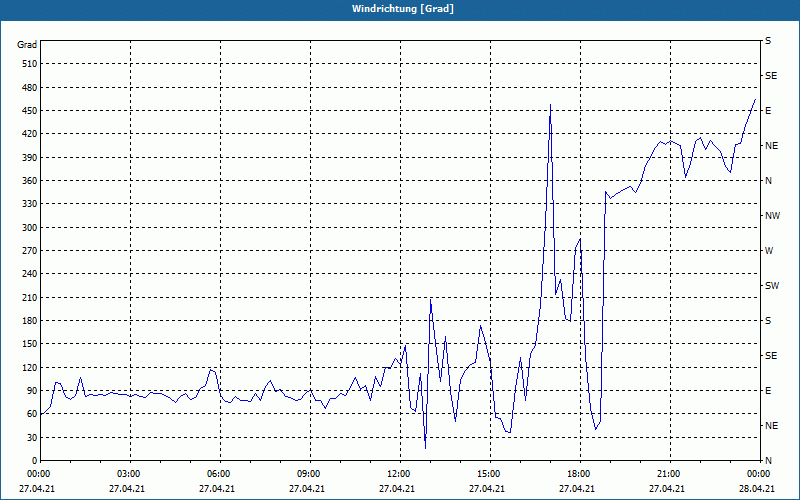The image size is (800, 500).
Task: Click the 27.04.21 date under 18:00
Action: (x=577, y=489)
